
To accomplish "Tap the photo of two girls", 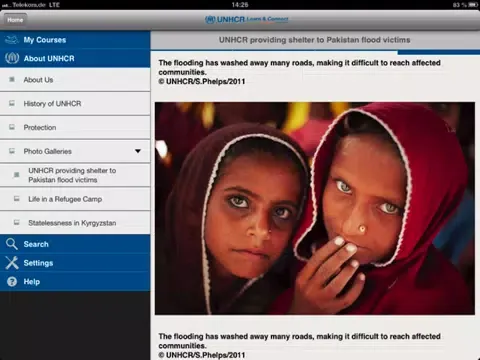I will [315, 208].
